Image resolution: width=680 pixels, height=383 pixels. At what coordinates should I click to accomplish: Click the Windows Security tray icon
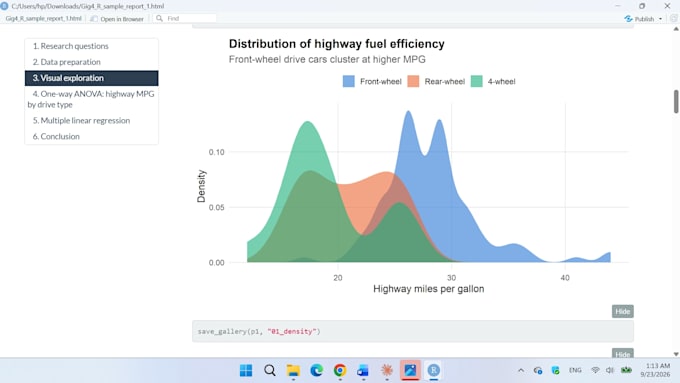coord(556,370)
